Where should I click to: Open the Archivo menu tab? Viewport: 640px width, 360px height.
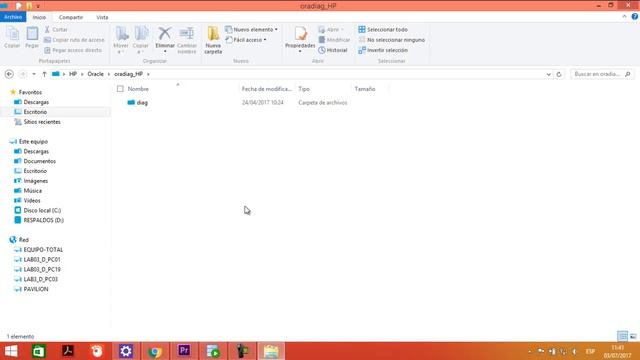(x=13, y=17)
